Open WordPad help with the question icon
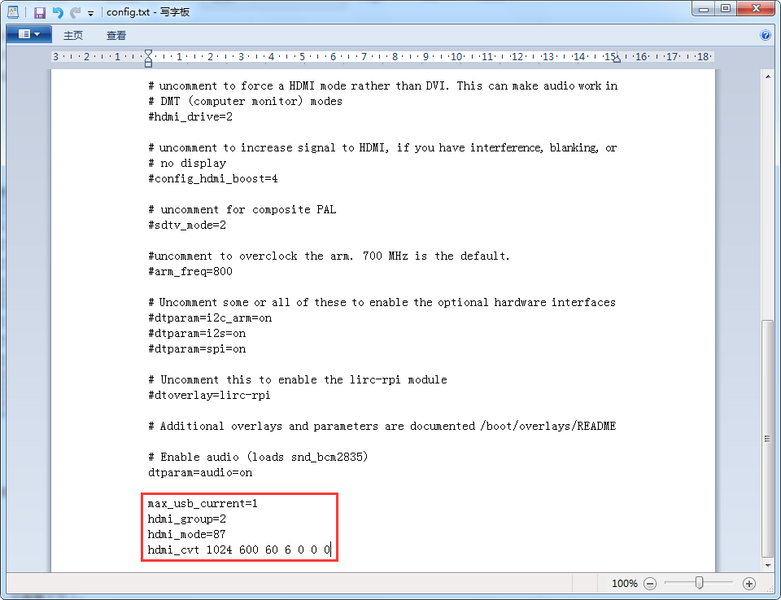 click(x=765, y=35)
